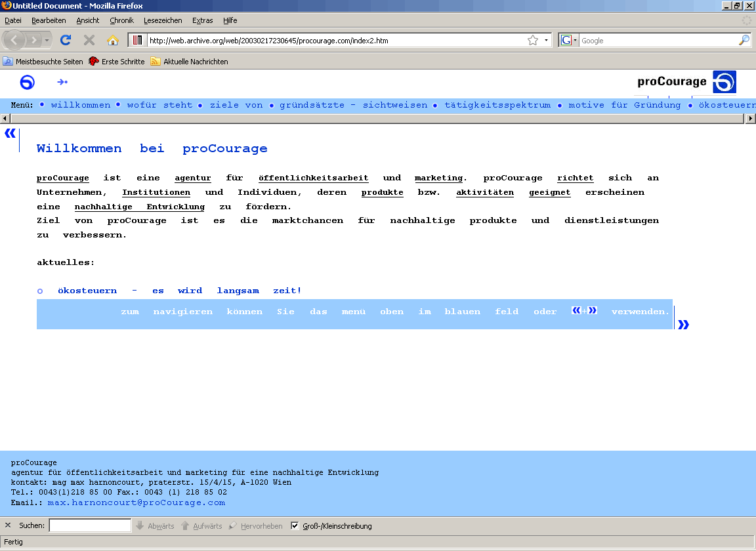Click the « back navigation symbol on the page
Viewport: 756px width, 551px height.
9,133
